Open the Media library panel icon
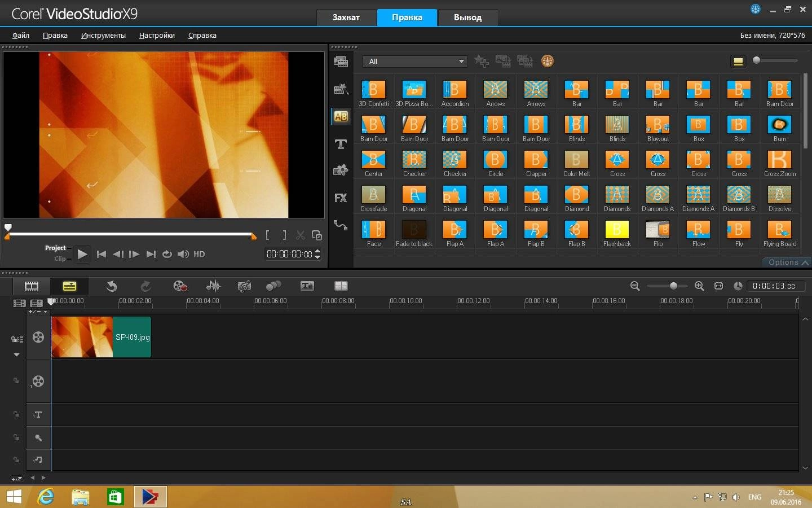 click(341, 62)
